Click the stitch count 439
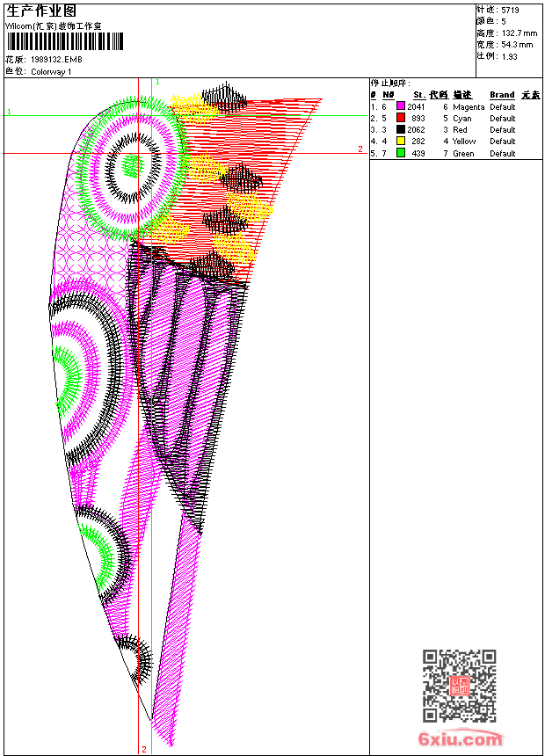Image resolution: width=545 pixels, height=756 pixels. click(x=418, y=153)
